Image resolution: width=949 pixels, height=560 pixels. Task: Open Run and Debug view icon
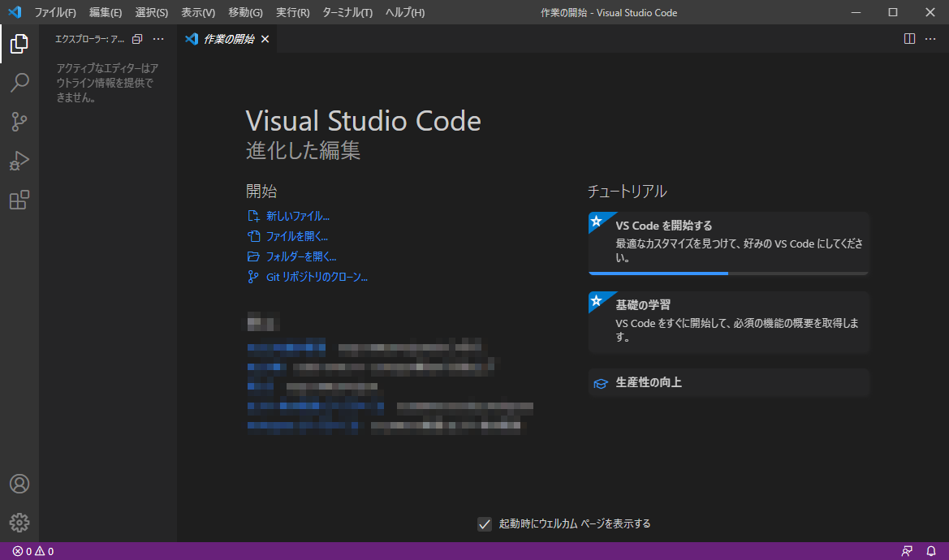tap(19, 161)
